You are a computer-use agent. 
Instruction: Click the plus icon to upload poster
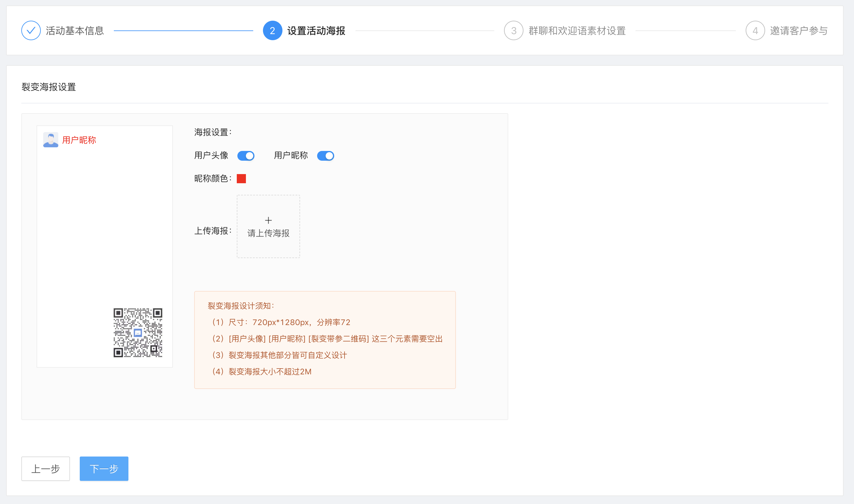tap(268, 220)
